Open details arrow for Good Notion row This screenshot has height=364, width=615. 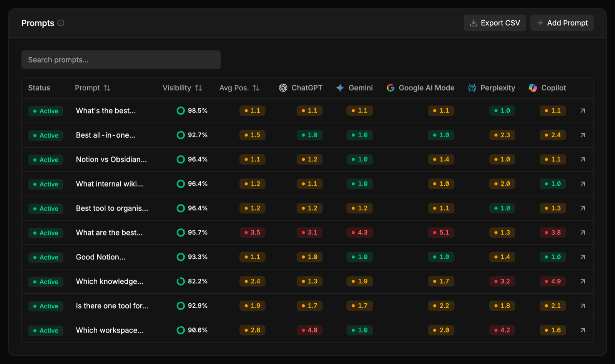click(583, 257)
